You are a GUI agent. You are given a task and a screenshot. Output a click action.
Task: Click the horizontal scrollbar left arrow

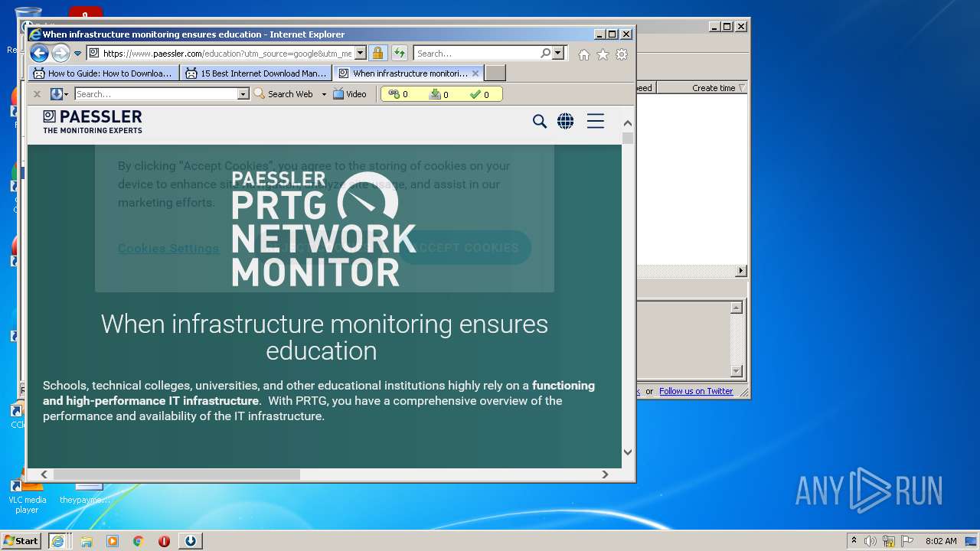(x=44, y=474)
